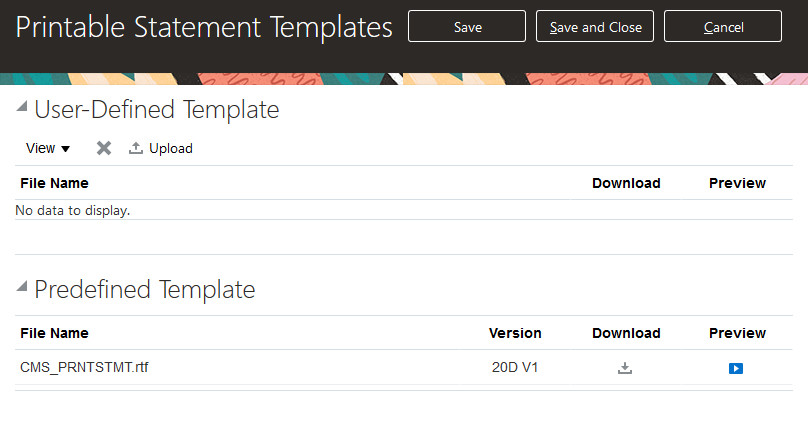Viewport: 808px width, 427px height.
Task: Click the Upload arrow icon
Action: [136, 148]
